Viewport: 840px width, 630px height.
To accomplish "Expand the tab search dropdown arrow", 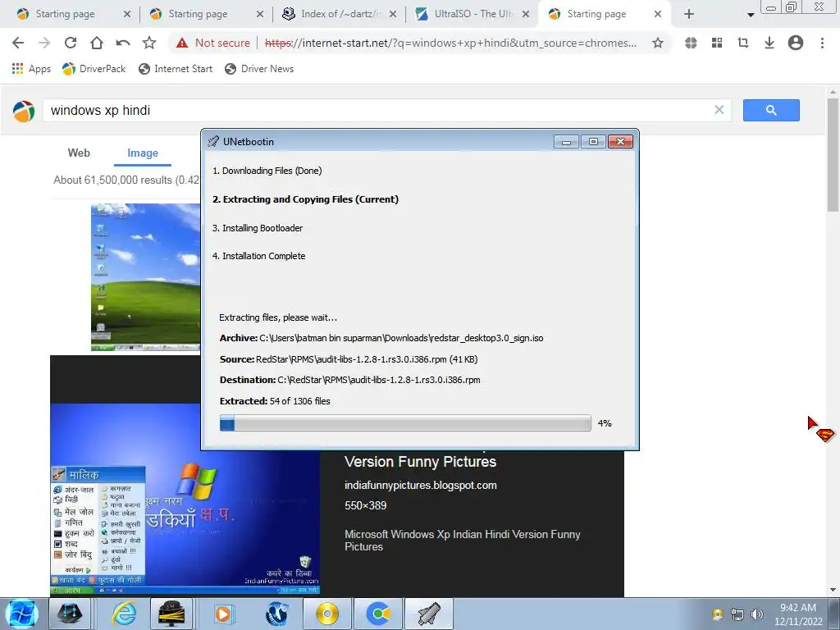I will point(751,15).
